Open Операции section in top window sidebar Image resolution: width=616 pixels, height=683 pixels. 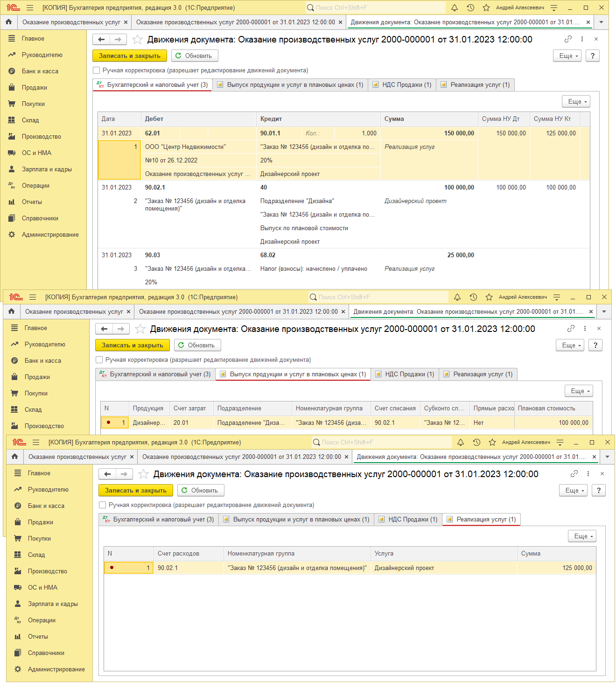35,185
